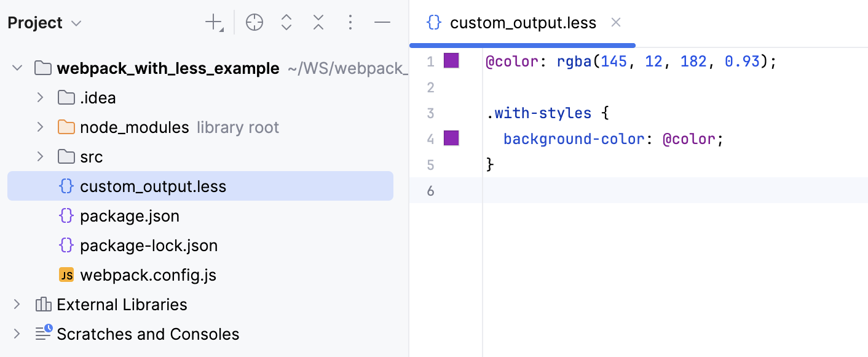Expand the .idea folder

point(41,97)
